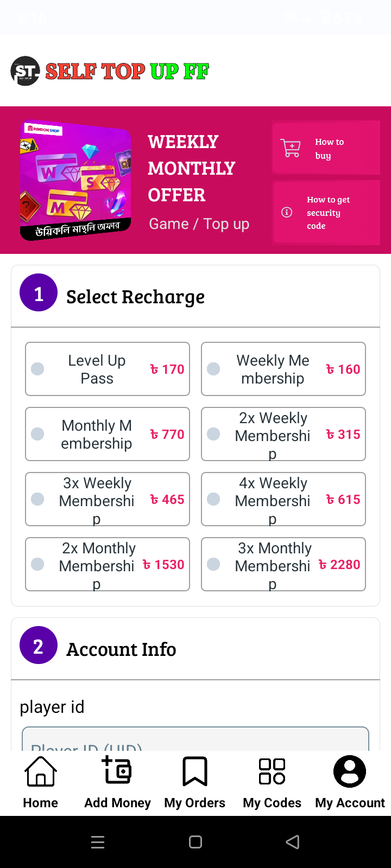Open My Orders bookmark icon
The width and height of the screenshot is (391, 868).
(x=195, y=771)
